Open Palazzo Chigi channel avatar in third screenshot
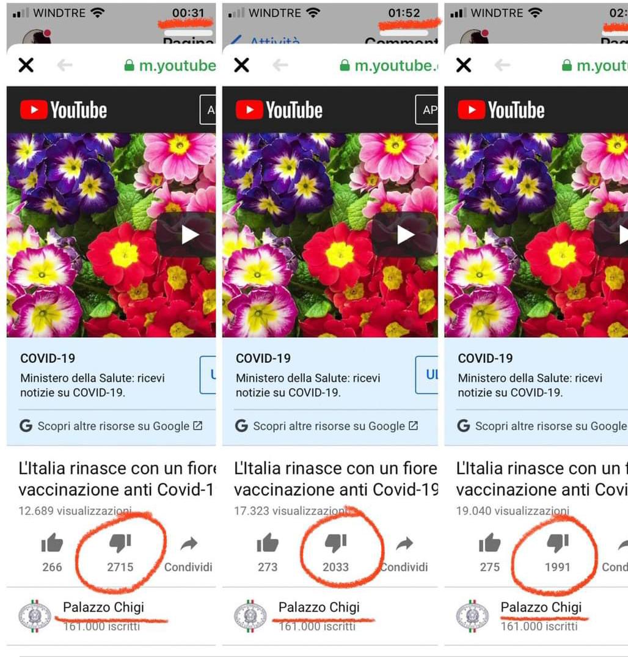Viewport: 628px width, 672px height. pos(472,616)
